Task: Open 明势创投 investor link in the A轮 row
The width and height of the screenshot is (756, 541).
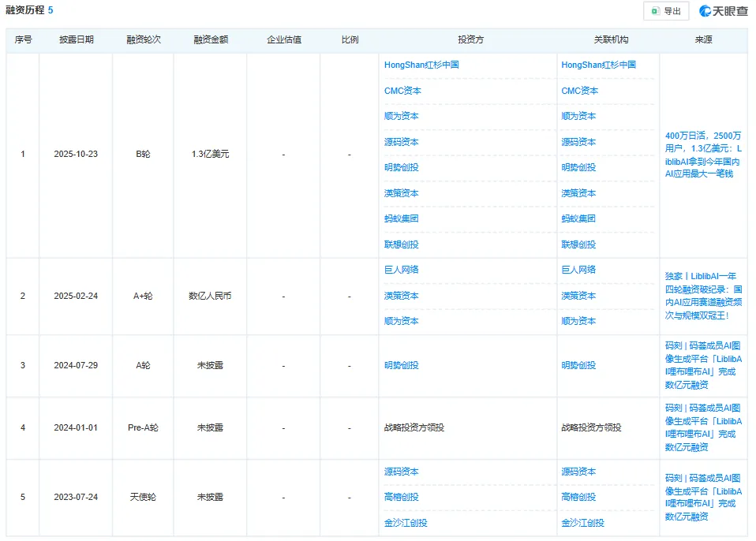Action: pyautogui.click(x=401, y=366)
